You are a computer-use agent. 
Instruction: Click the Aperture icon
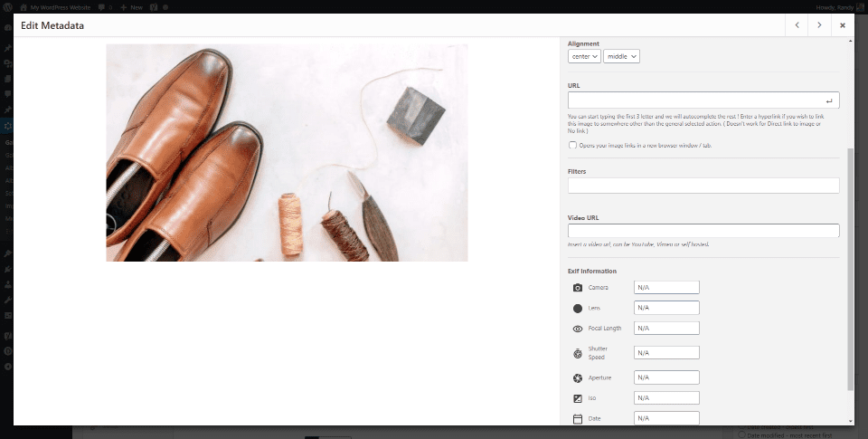pyautogui.click(x=578, y=378)
